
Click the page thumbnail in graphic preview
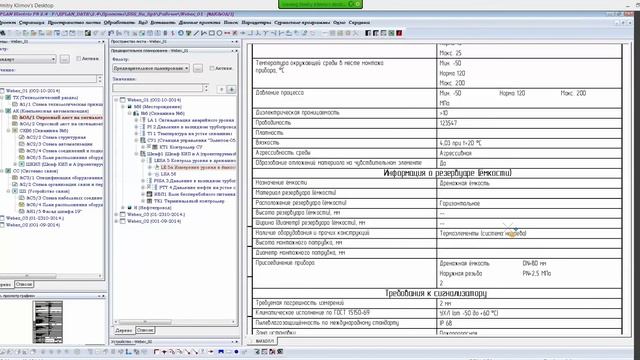click(48, 322)
